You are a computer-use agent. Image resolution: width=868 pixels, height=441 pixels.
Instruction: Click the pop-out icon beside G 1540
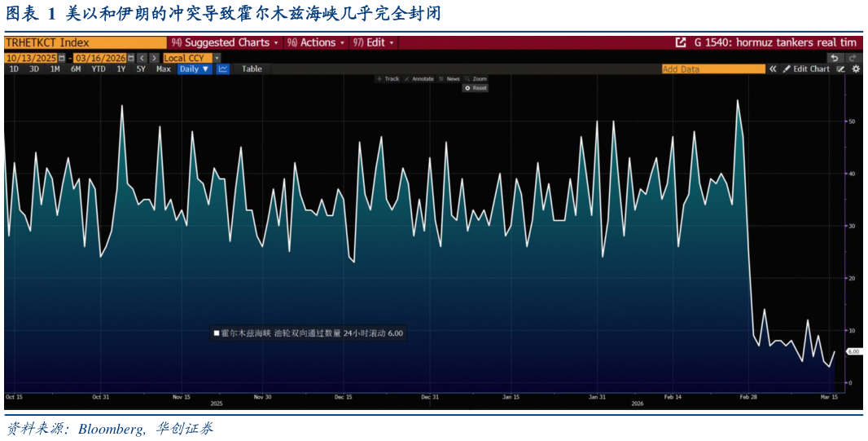click(x=681, y=42)
